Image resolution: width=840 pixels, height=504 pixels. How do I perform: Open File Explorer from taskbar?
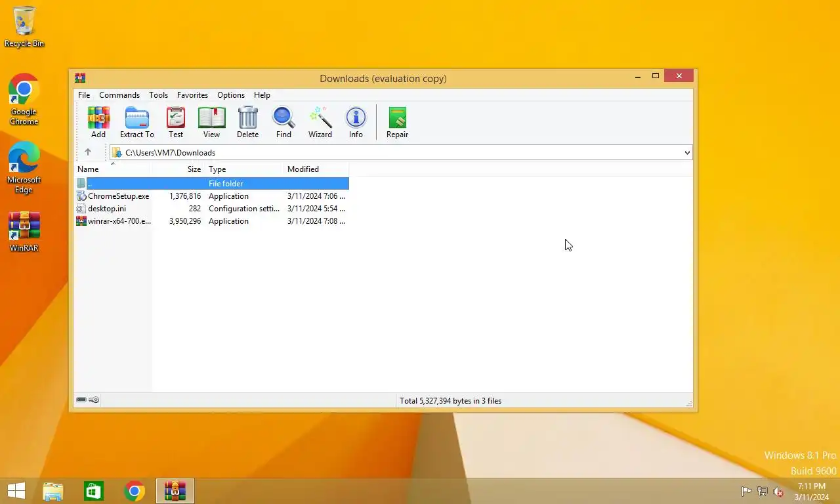point(53,491)
